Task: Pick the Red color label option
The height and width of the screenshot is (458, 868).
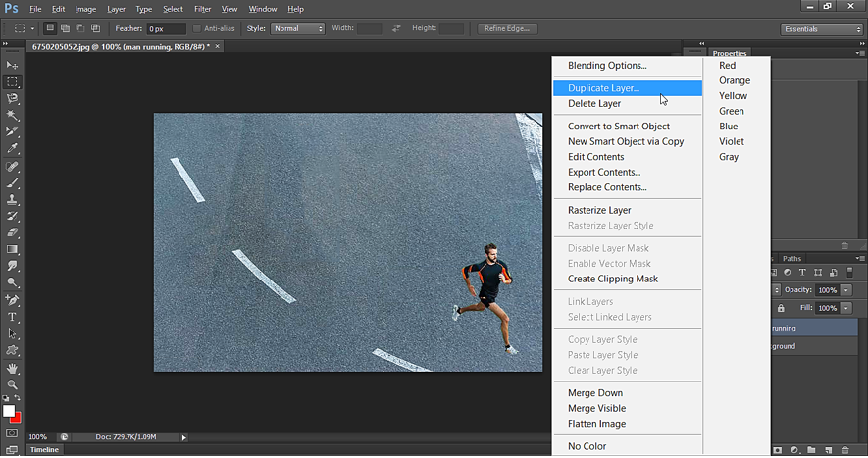Action: click(x=727, y=66)
